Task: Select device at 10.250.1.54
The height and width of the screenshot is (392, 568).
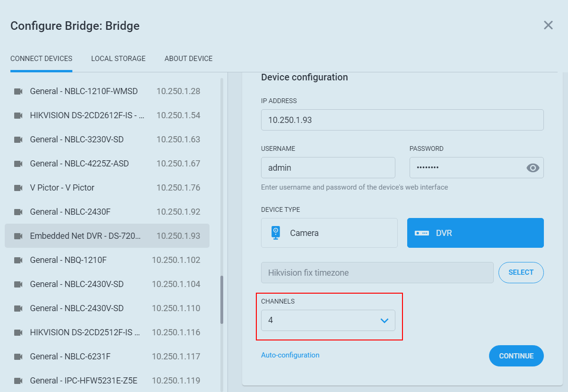Action: (107, 115)
